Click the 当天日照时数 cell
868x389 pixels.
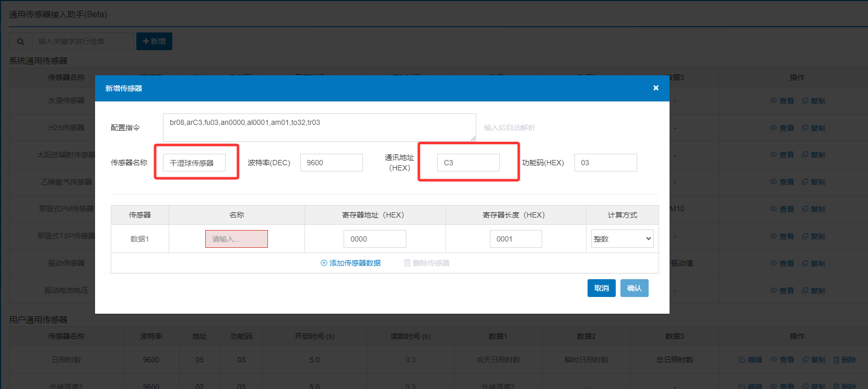(498, 360)
